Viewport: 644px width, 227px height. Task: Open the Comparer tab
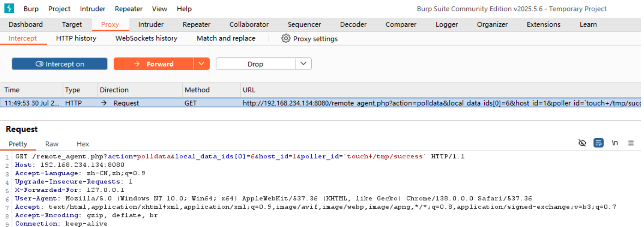401,24
